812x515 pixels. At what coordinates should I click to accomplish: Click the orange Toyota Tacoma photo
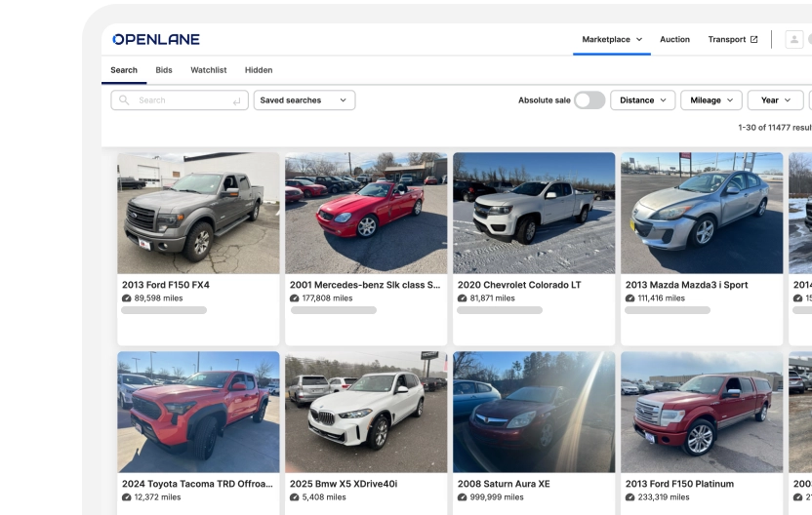coord(198,412)
